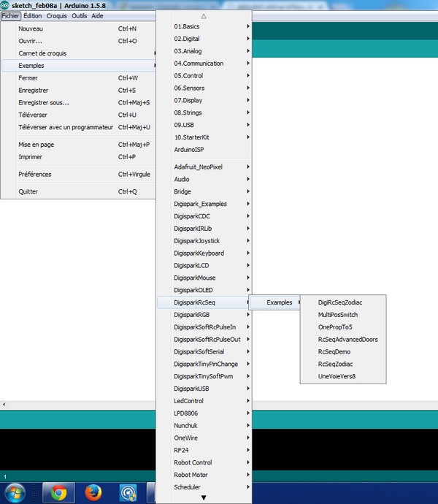Expand DigisparkSoftSerial submenu

(x=204, y=351)
